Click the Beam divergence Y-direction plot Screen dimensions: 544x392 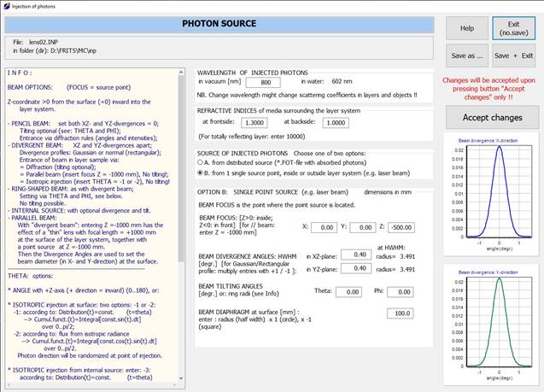[x=492, y=325]
